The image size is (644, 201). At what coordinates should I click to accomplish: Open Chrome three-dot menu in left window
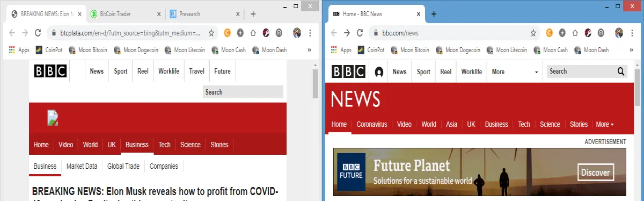(x=310, y=33)
